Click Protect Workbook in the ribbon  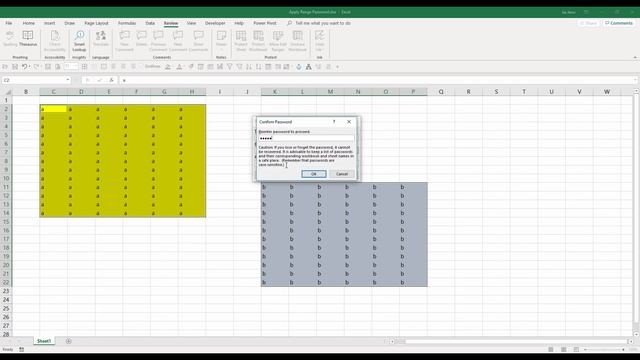258,41
